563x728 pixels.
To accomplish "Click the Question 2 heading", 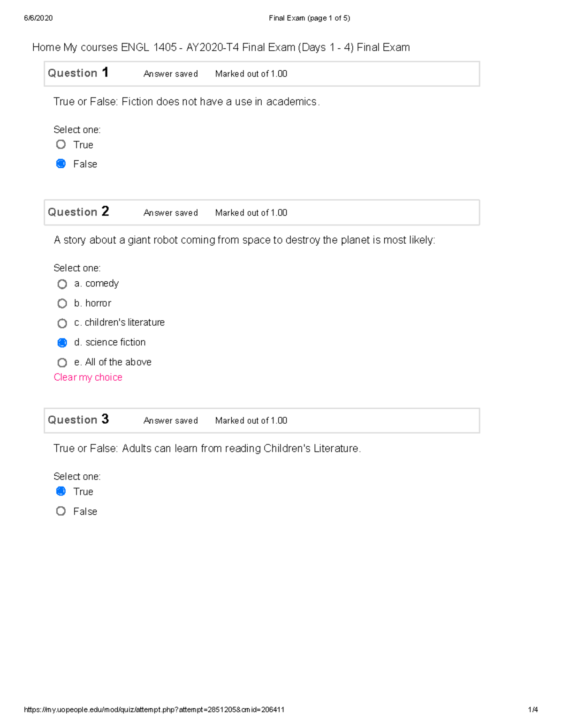I will [x=78, y=212].
